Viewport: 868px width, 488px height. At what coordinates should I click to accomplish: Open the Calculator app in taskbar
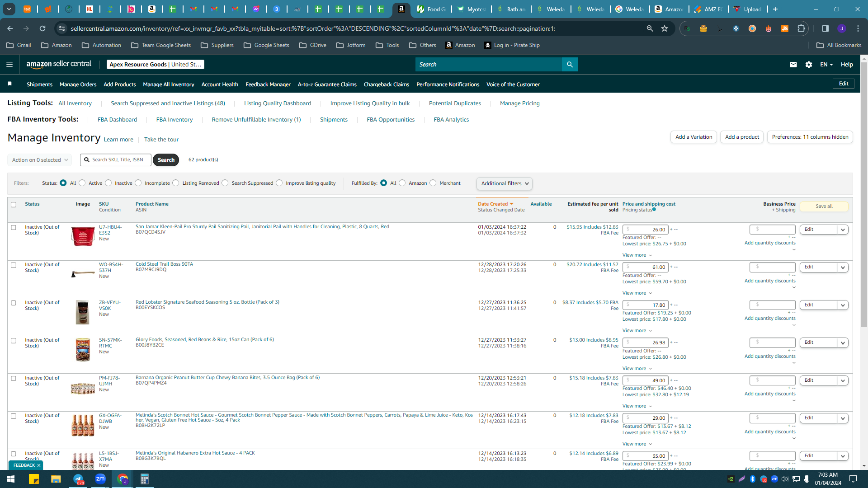(145, 479)
